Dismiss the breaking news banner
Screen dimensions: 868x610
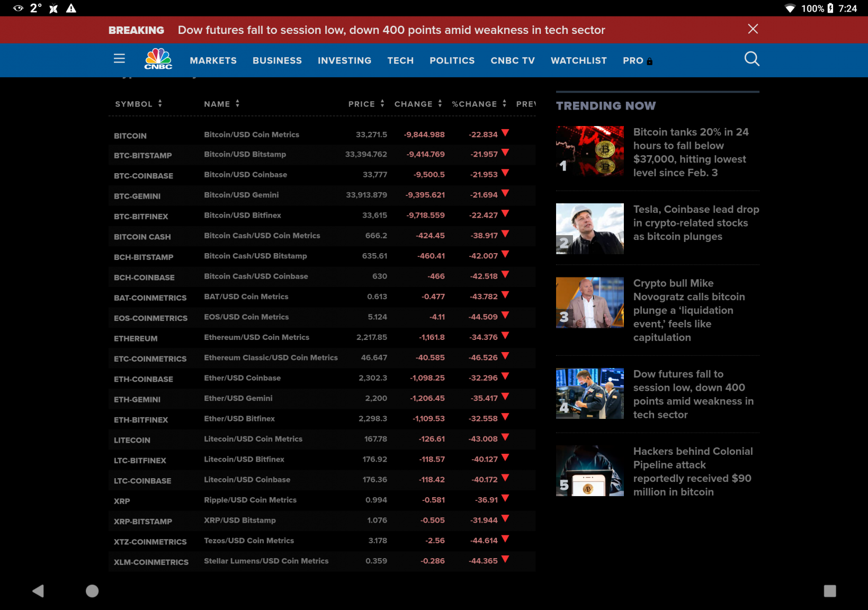point(753,29)
